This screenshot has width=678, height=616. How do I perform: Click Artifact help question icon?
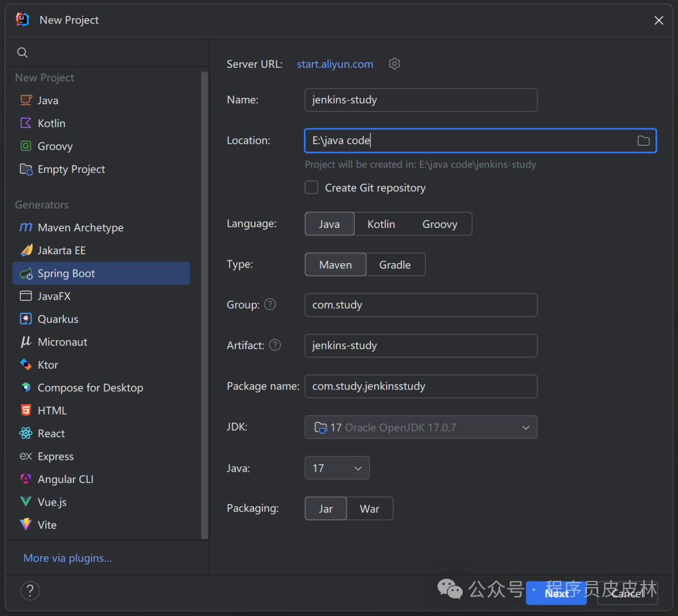275,345
